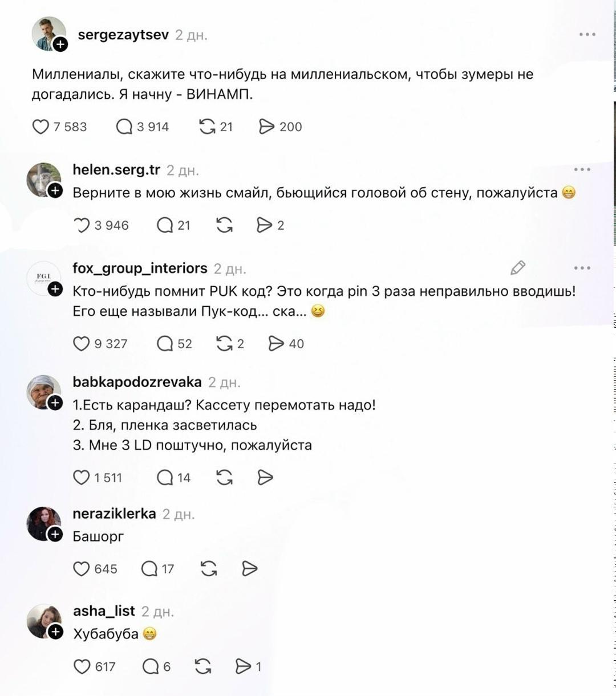Open options menu on fox_group_interiors comment

583,268
